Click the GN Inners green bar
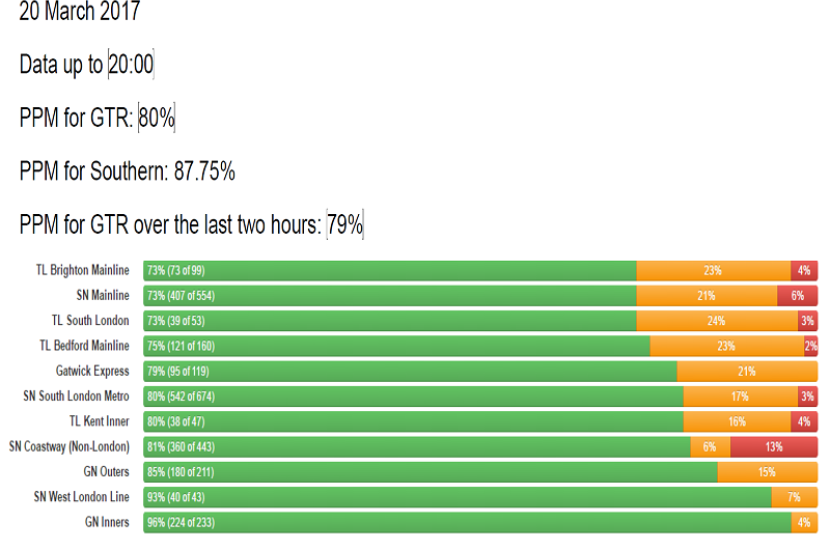The width and height of the screenshot is (830, 540). click(x=467, y=522)
